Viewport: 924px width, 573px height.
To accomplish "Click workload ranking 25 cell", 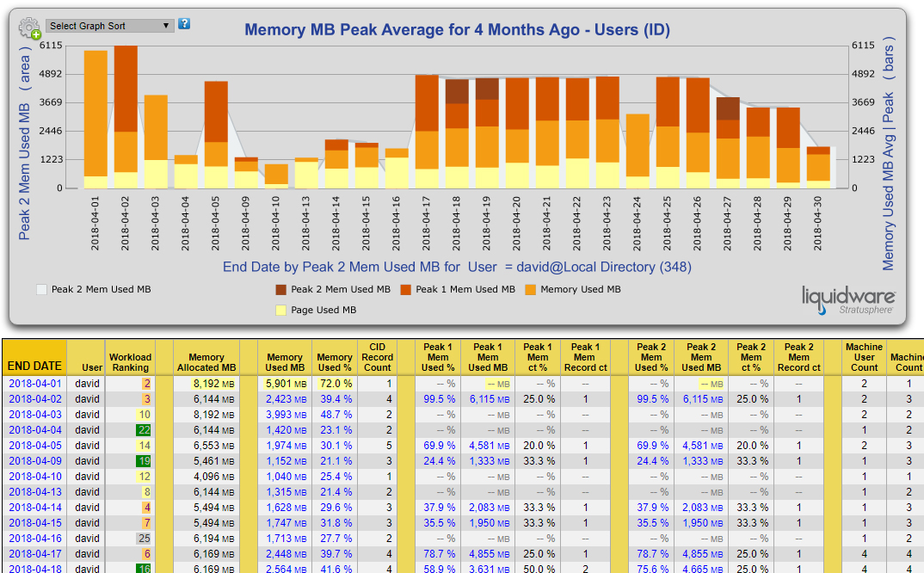I will tap(144, 539).
